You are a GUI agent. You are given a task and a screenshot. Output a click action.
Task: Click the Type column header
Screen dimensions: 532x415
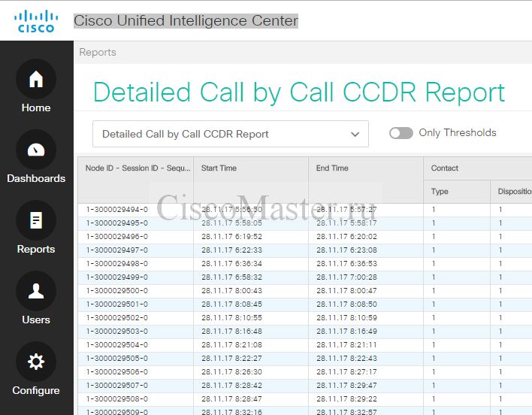pos(457,192)
